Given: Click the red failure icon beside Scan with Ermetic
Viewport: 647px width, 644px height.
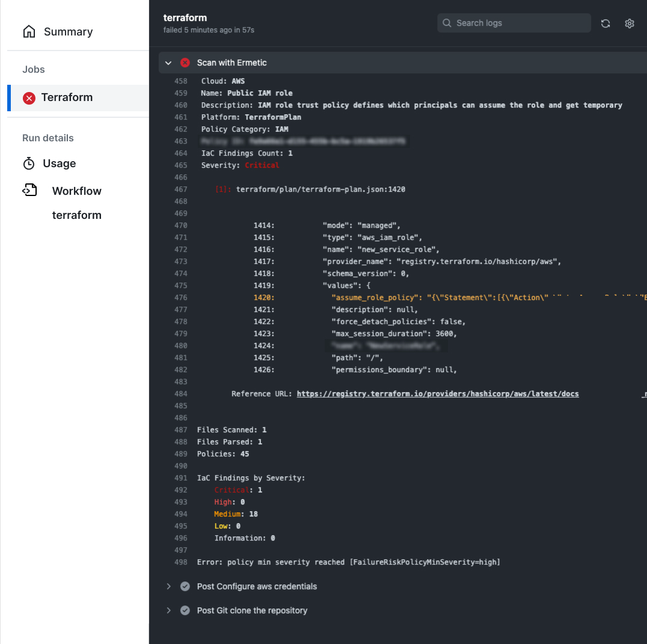Looking at the screenshot, I should coord(185,63).
